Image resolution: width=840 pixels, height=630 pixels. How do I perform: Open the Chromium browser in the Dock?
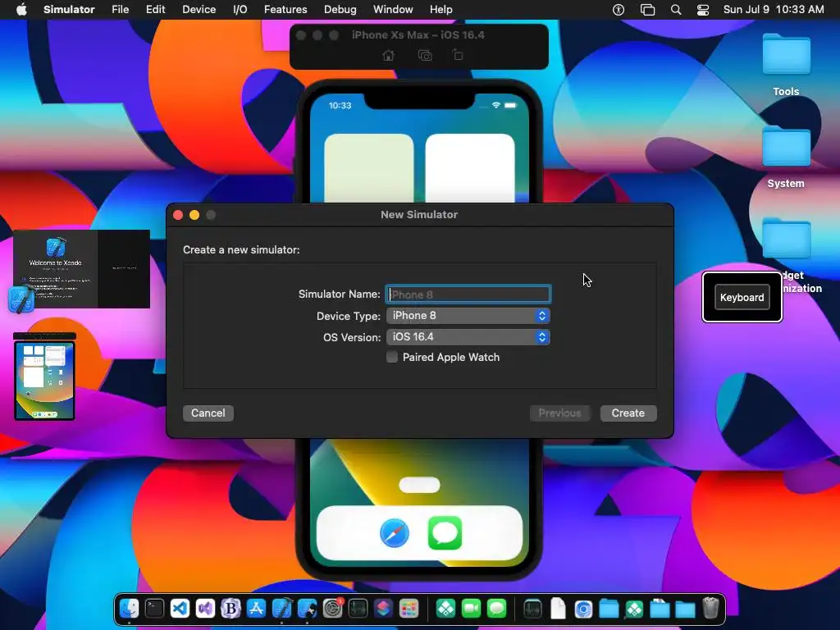click(583, 609)
